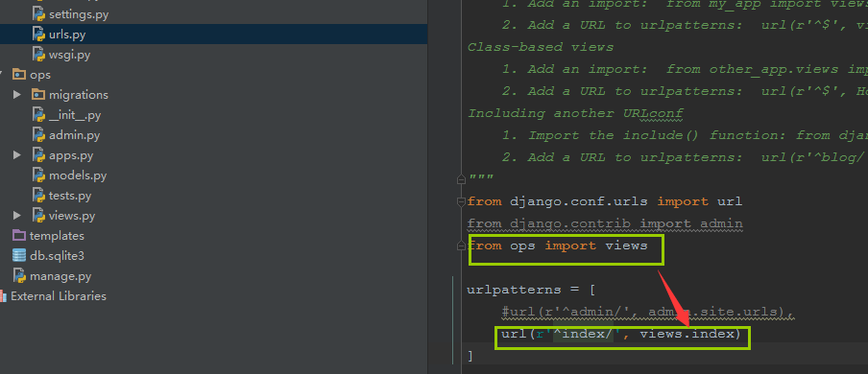Click the 'from django.contrib import admin' line
Screen dimensions: 868x374
(605, 223)
